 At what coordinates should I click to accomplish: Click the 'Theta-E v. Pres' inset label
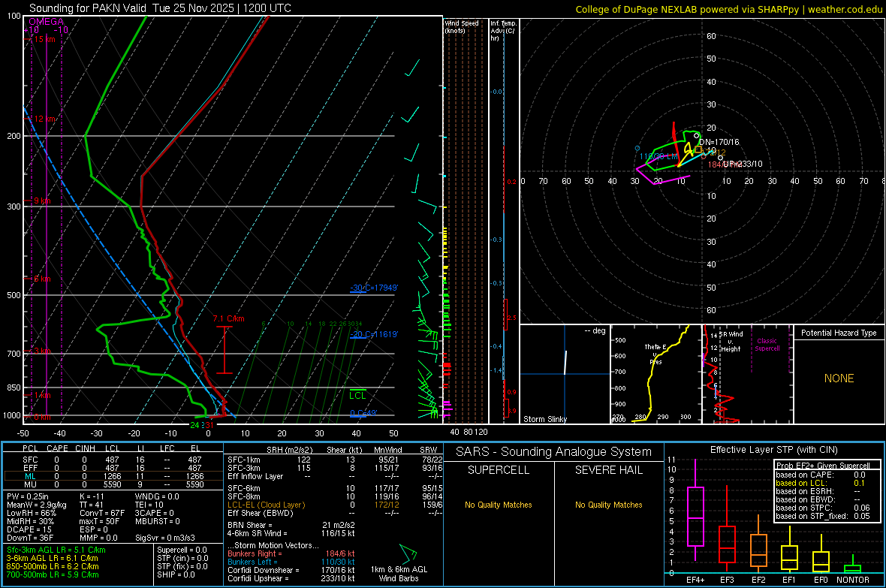tap(655, 354)
